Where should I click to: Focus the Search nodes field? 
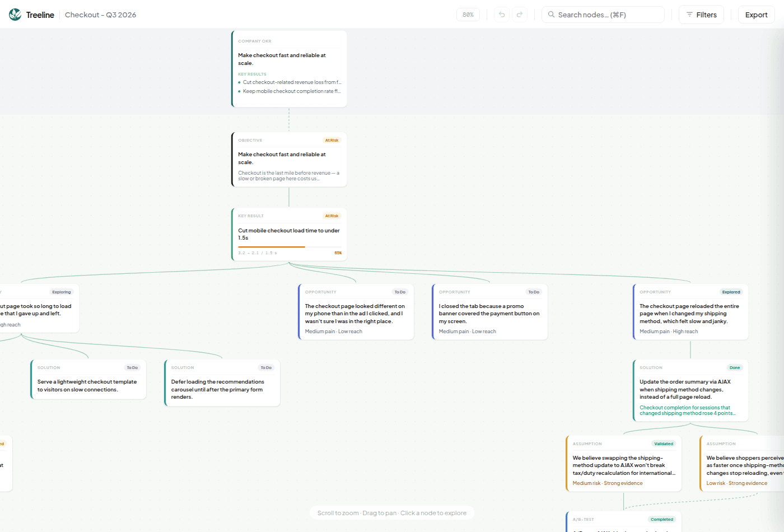click(603, 15)
